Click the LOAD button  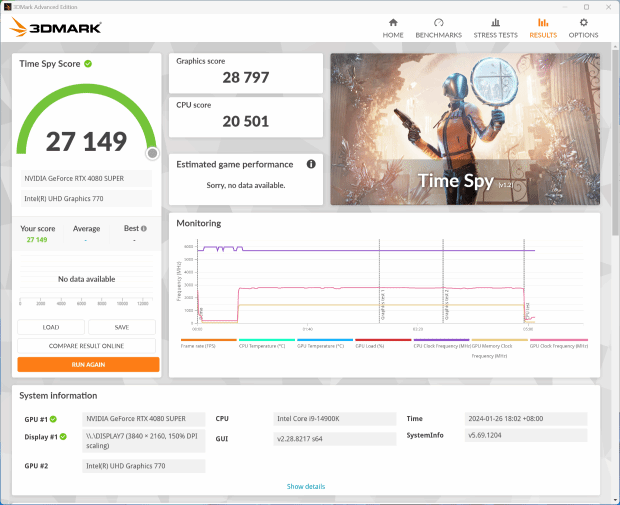pos(51,327)
